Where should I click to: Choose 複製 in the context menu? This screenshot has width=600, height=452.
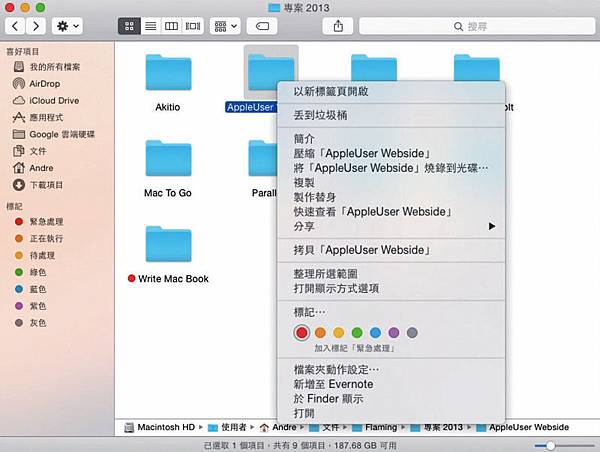click(x=391, y=183)
